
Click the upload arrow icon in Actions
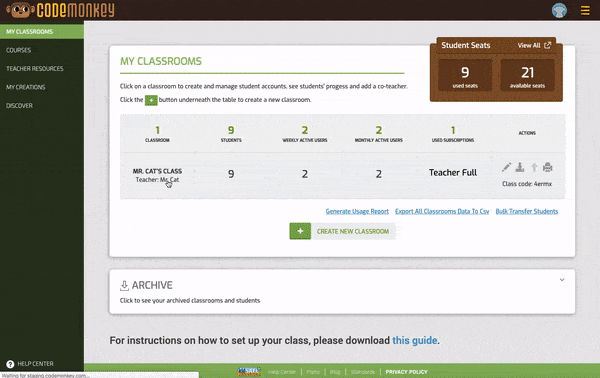[534, 167]
